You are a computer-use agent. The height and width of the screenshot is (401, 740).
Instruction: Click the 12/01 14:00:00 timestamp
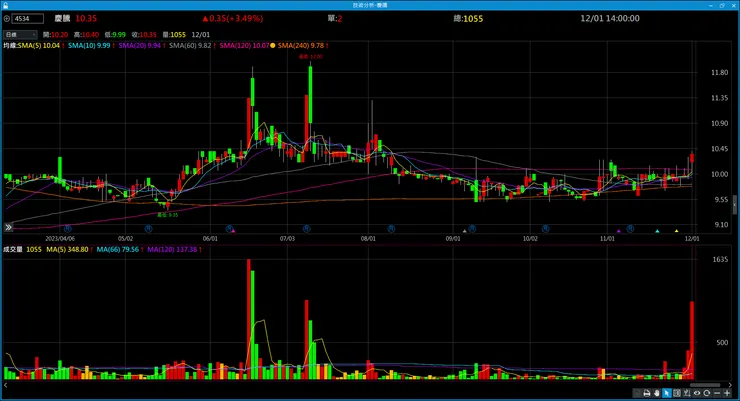(x=610, y=18)
